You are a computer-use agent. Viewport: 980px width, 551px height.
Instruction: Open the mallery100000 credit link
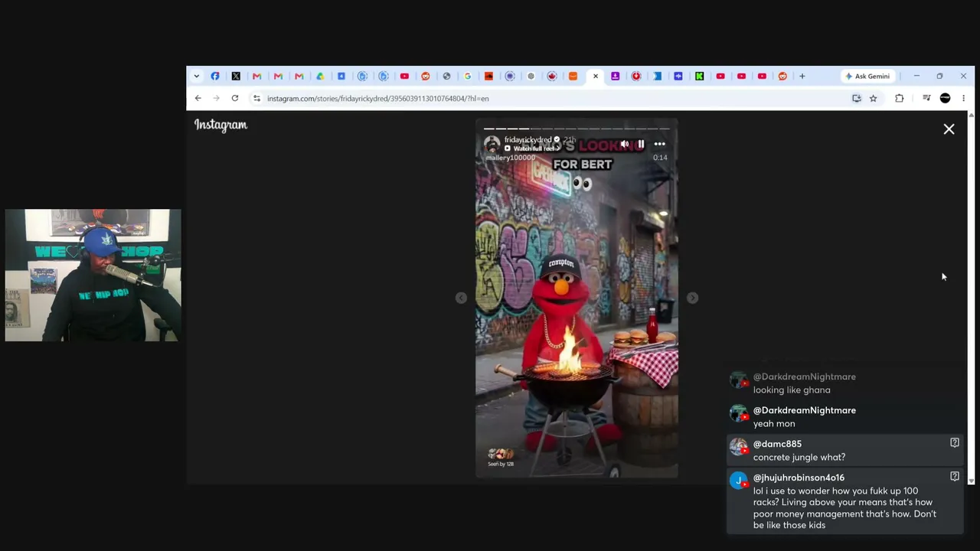511,158
